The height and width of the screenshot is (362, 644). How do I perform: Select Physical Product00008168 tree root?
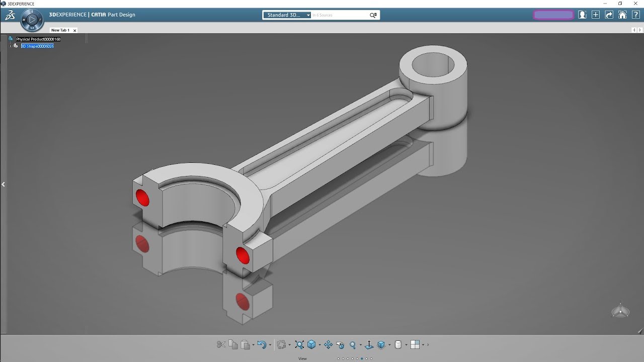[x=38, y=39]
